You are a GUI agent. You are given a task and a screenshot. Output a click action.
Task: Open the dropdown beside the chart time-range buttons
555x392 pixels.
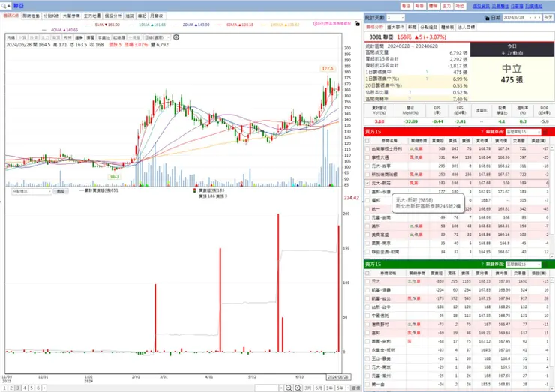point(348,388)
